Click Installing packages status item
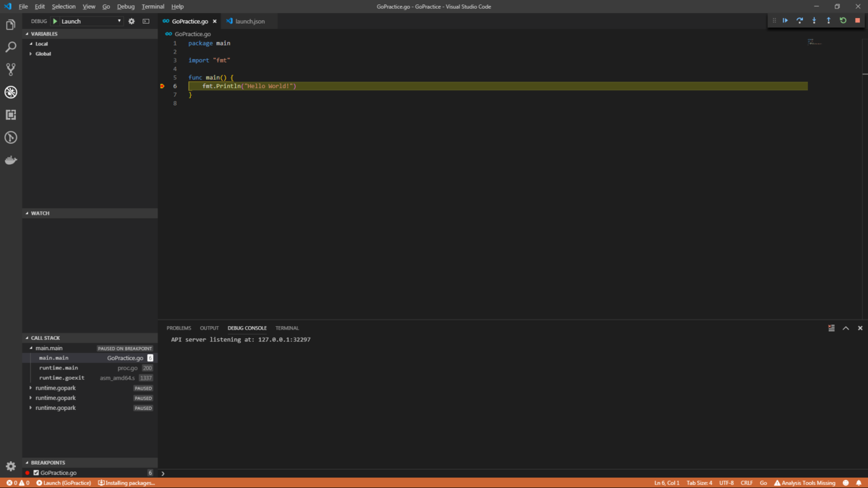Viewport: 868px width, 488px height. [127, 483]
